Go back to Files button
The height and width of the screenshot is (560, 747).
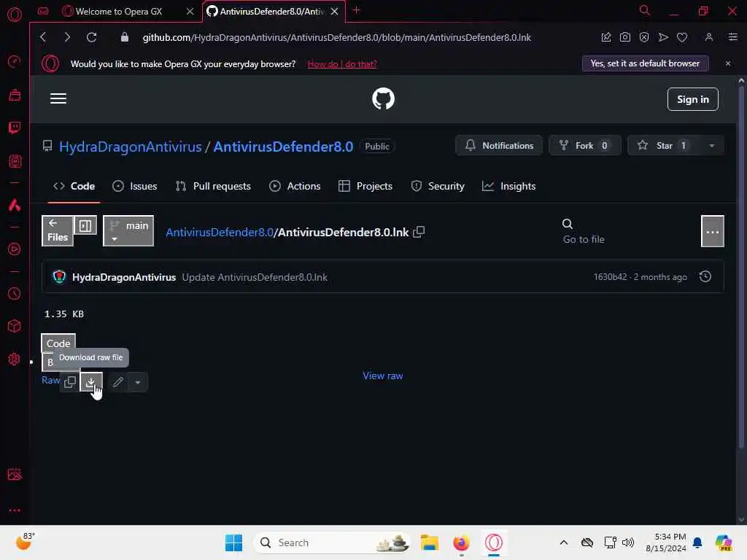click(58, 231)
